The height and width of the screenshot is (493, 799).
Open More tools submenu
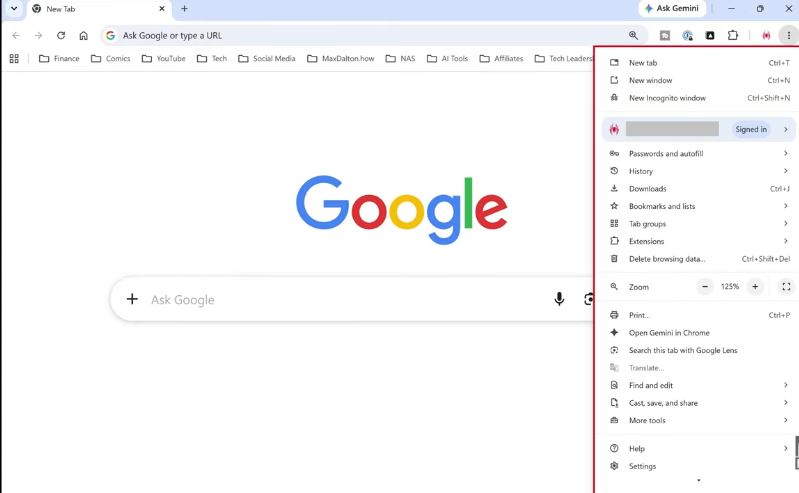[699, 421]
